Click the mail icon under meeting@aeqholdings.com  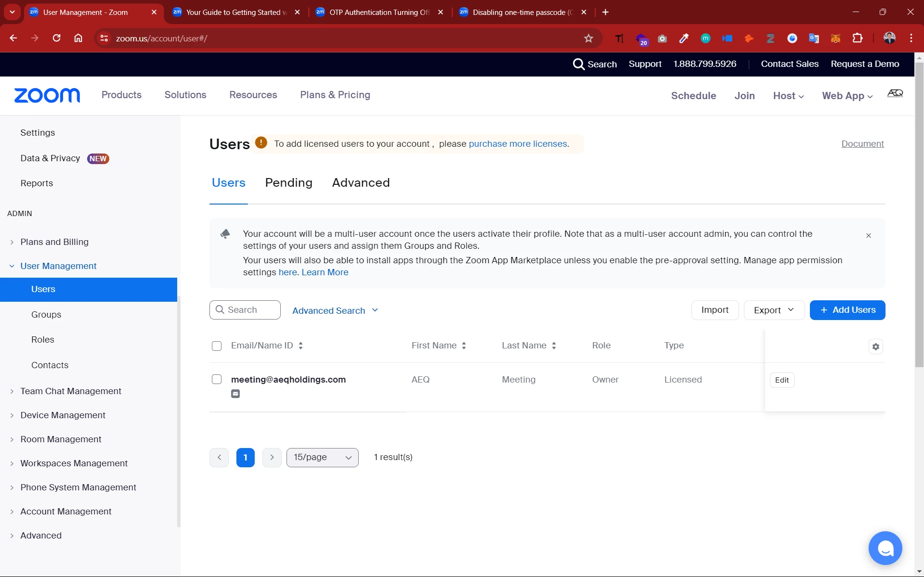(235, 394)
